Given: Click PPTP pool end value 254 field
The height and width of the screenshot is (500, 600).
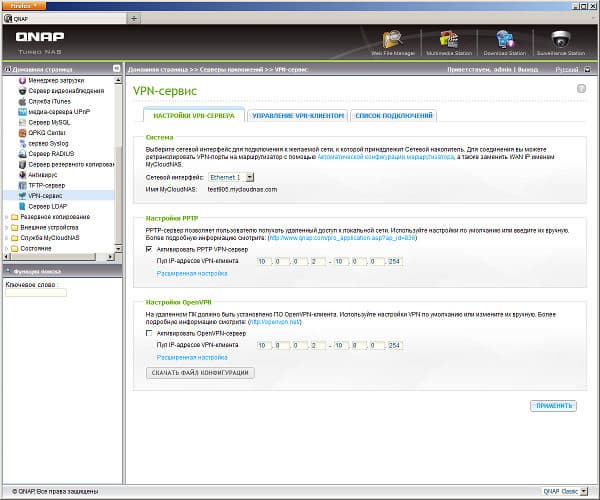Looking at the screenshot, I should click(395, 261).
